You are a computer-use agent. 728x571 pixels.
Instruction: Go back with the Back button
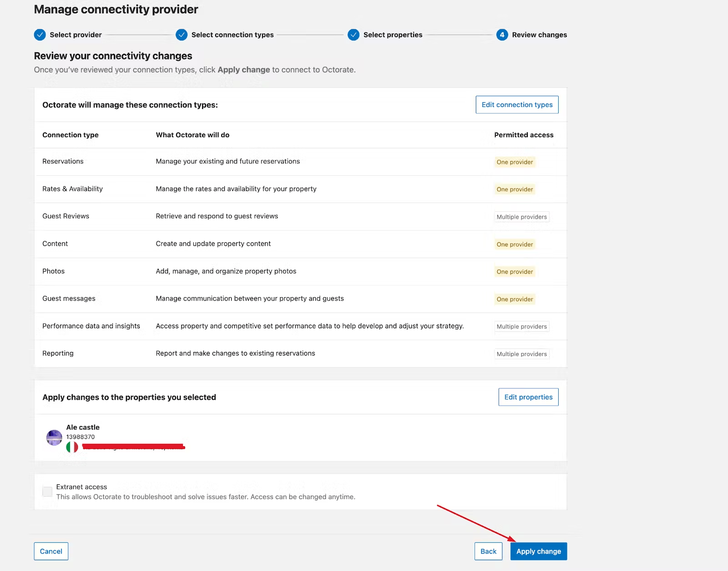click(488, 551)
